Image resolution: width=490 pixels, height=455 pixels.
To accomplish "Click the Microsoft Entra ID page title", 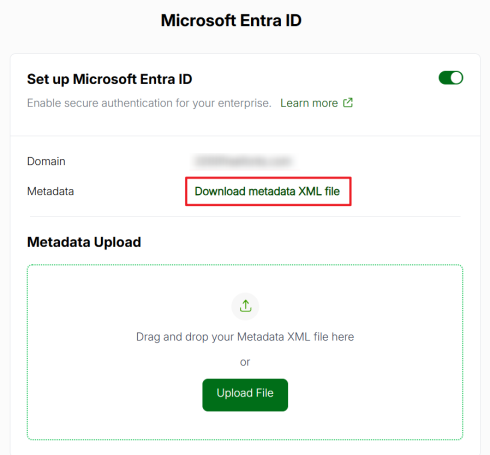I will point(231,20).
